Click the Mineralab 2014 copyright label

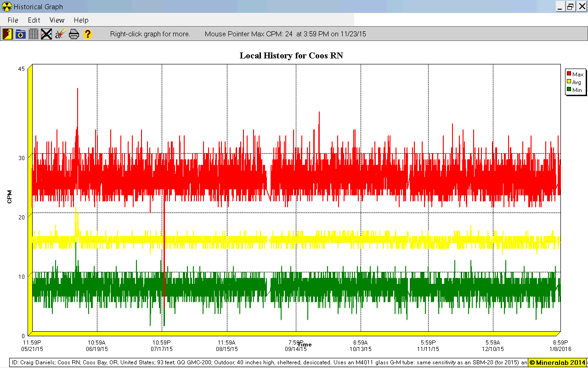click(x=557, y=362)
